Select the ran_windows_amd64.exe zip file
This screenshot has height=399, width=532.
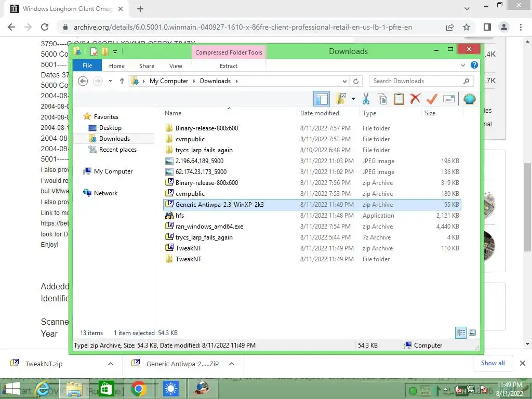point(312,227)
